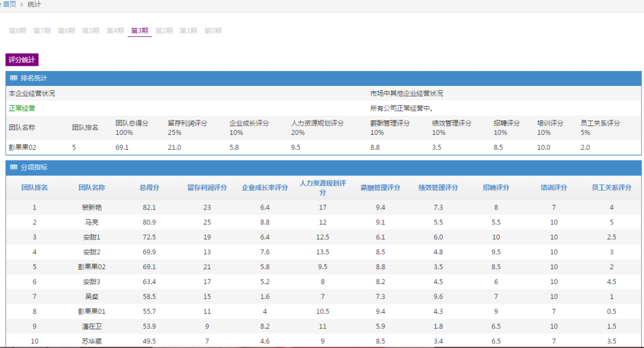The width and height of the screenshot is (644, 348).
Task: Click the purple 评分统计 button
Action: (x=22, y=60)
